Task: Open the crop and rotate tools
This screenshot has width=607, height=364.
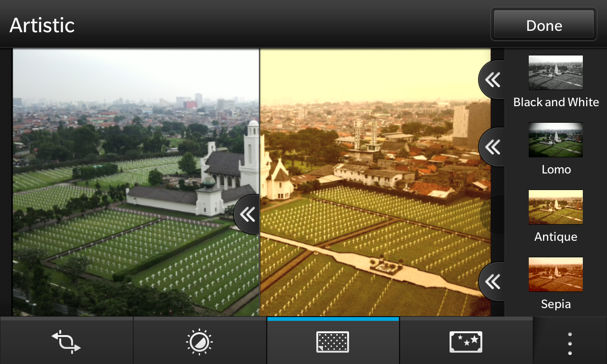Action: (66, 341)
